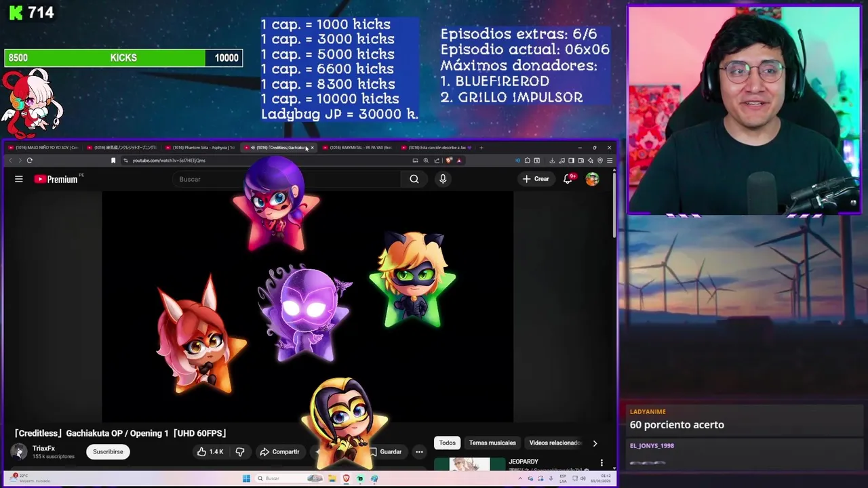
Task: Open the site information icon beside the URL
Action: 125,161
